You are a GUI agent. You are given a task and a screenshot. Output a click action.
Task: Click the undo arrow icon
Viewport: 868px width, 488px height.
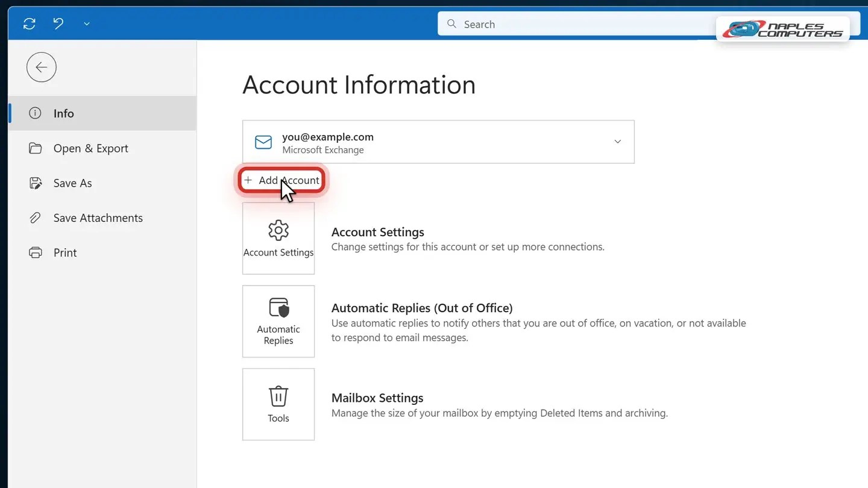[58, 24]
